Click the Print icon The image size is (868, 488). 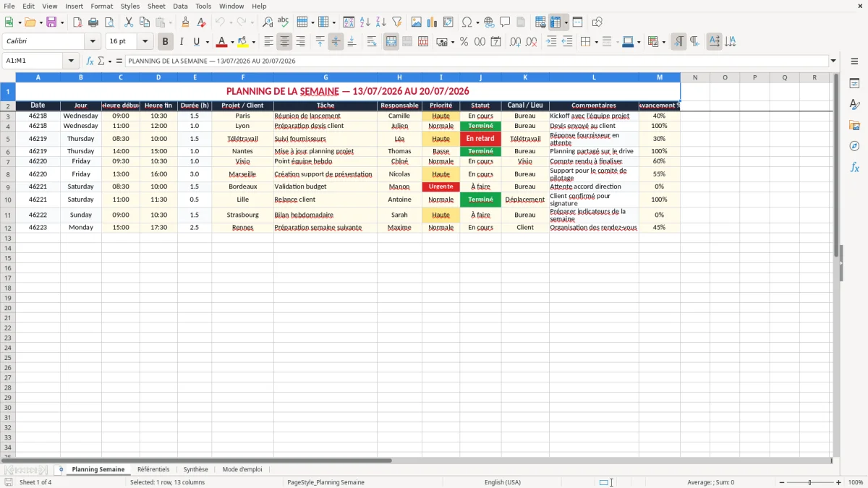pyautogui.click(x=93, y=22)
